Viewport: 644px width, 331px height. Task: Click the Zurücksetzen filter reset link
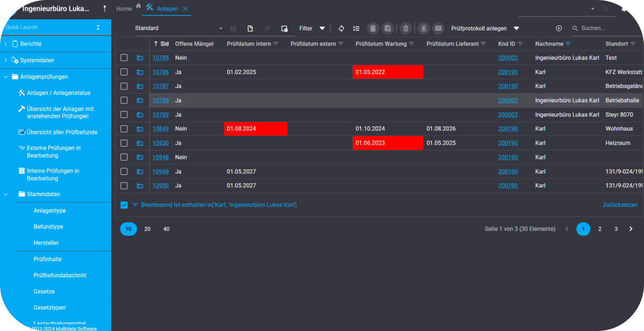click(x=620, y=205)
